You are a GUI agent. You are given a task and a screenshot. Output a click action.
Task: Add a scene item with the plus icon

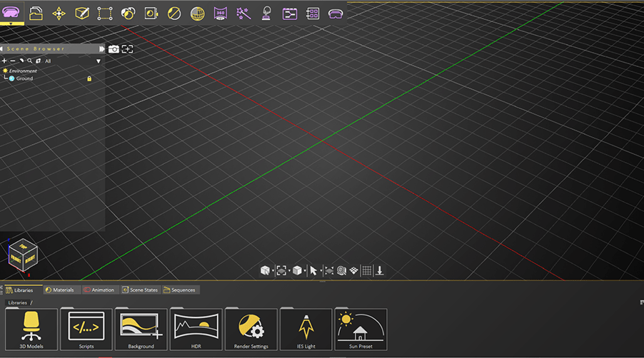pyautogui.click(x=4, y=61)
